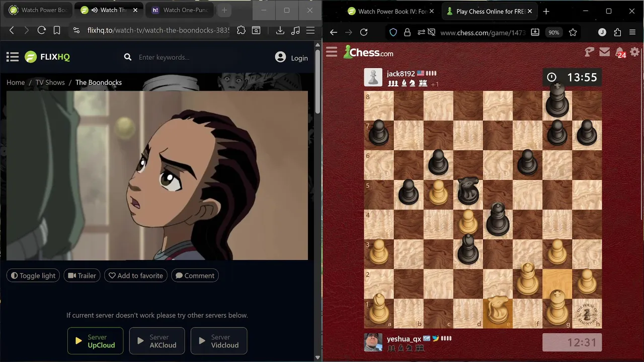Open jack8192's pawn avatar
Viewport: 644px width, 362px height.
pyautogui.click(x=373, y=77)
